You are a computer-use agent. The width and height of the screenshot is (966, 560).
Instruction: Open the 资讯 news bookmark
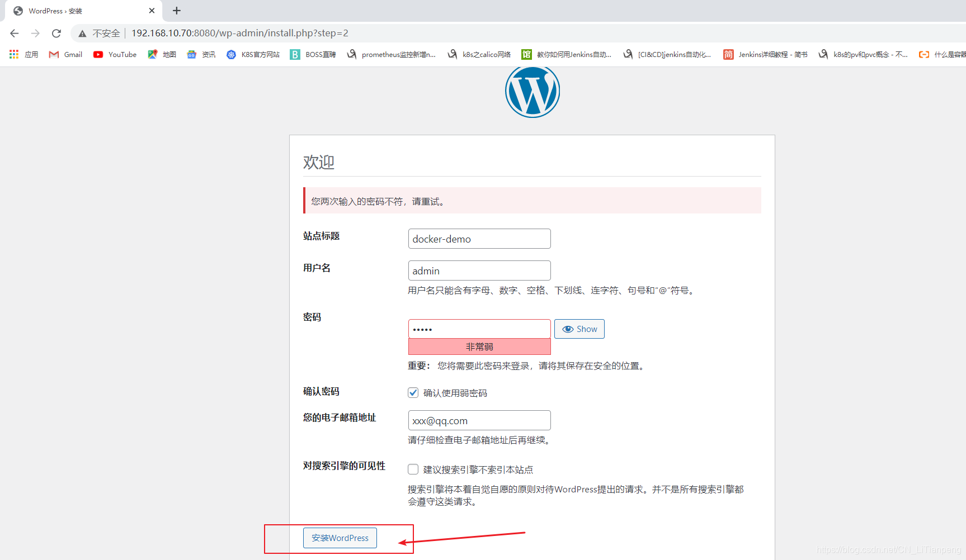pos(201,54)
